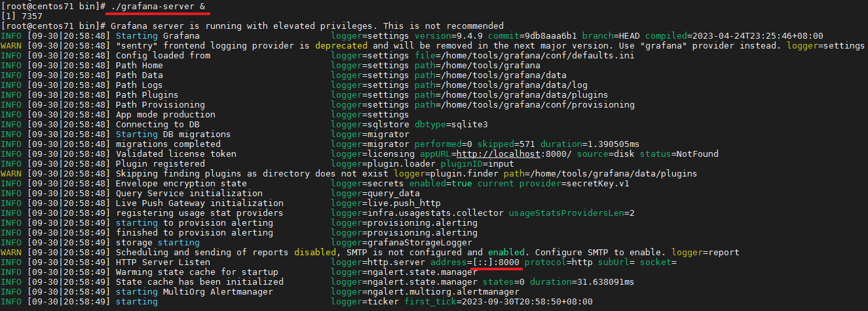
Task: Select the 'migrations completed' message
Action: tap(168, 144)
